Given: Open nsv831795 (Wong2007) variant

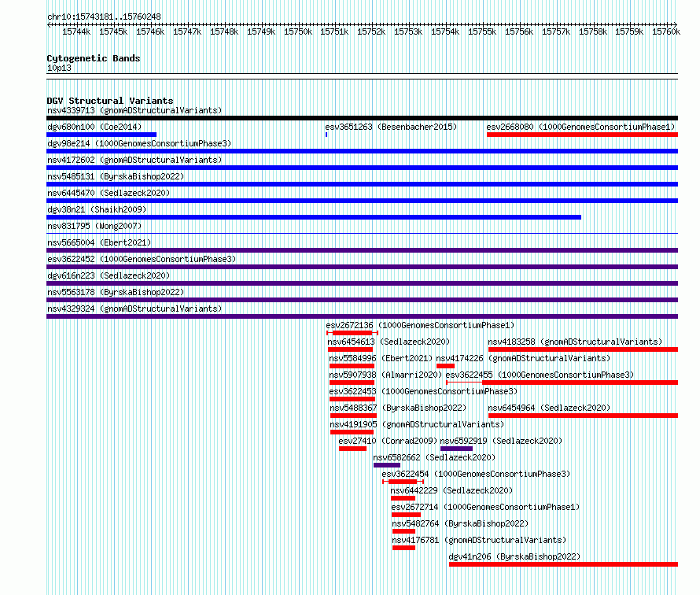Looking at the screenshot, I should 94,226.
